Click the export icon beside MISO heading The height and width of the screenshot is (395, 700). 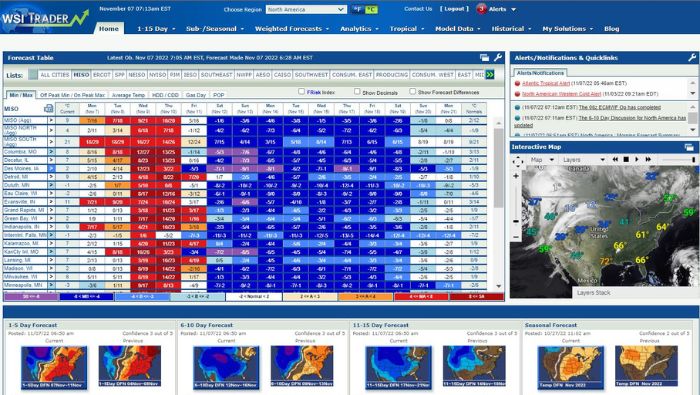[48, 108]
